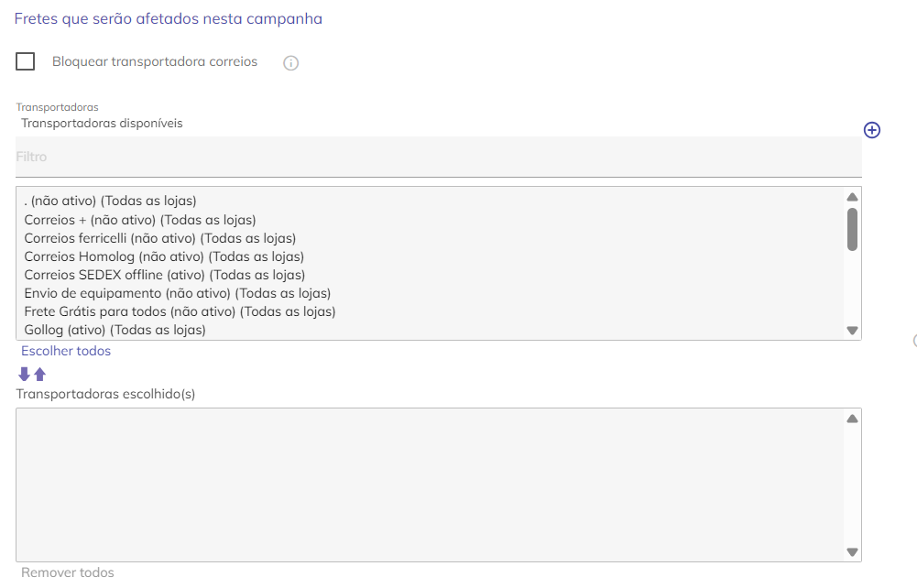The width and height of the screenshot is (917, 588).
Task: Click the info icon beside Bloquear transportadora correios
Action: (291, 63)
